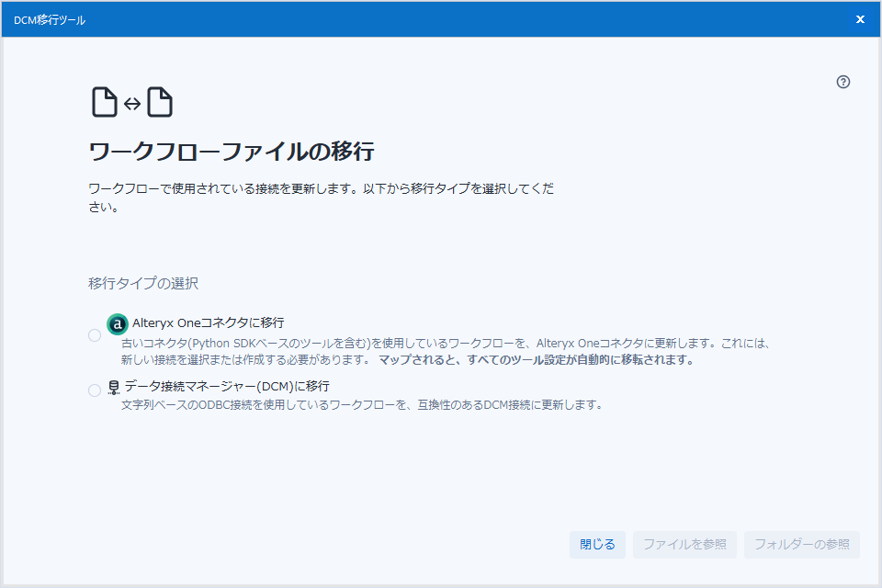Screen dimensions: 882x588
Task: Close the dialog with the X icon
Action: click(860, 19)
